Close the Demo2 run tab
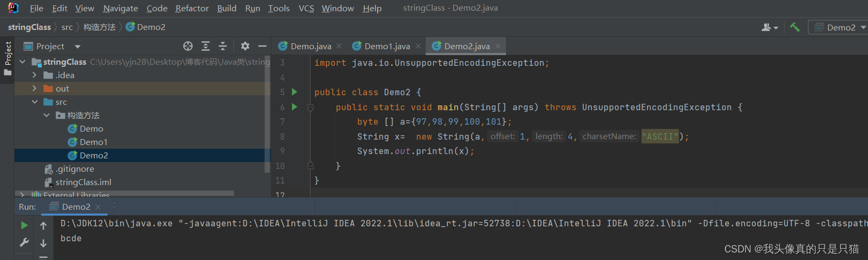This screenshot has width=868, height=260. point(98,207)
